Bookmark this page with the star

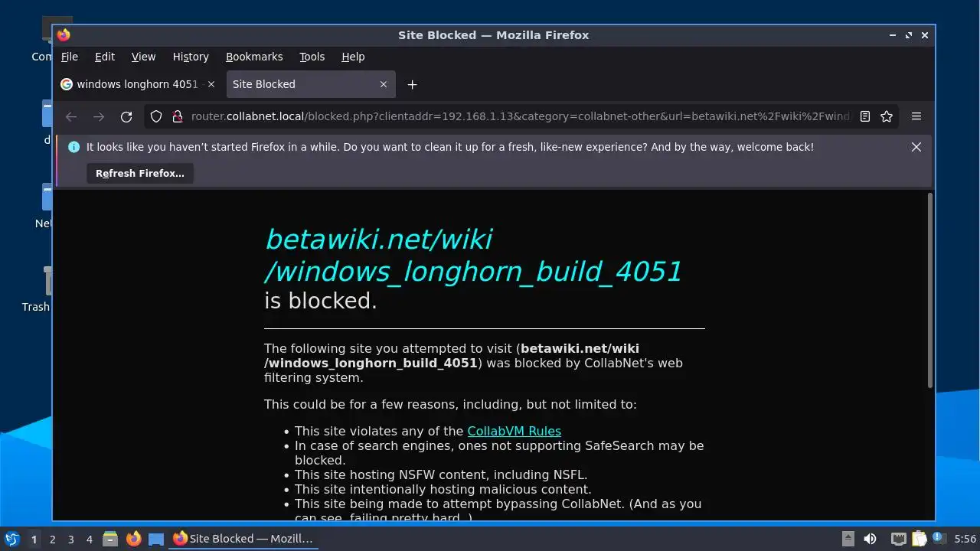tap(887, 116)
